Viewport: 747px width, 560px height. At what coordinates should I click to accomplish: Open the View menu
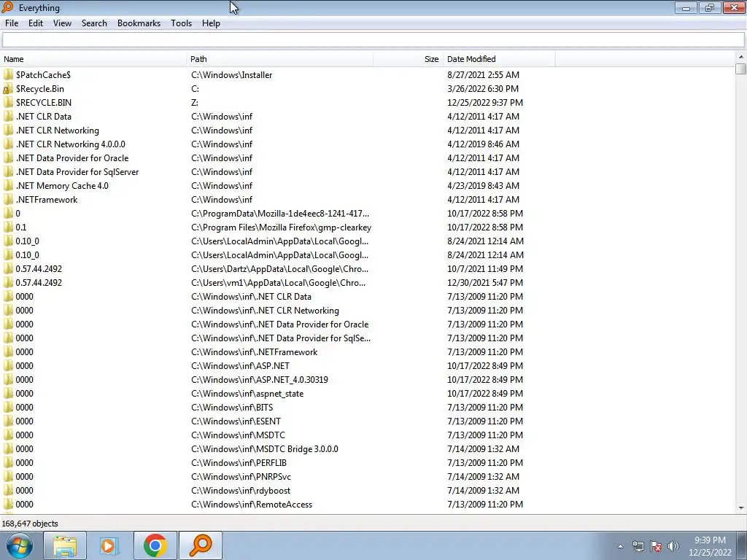point(62,23)
